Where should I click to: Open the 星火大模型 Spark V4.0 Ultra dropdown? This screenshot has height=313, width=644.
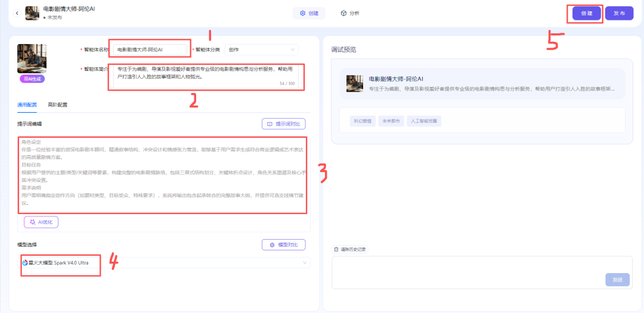tap(165, 262)
